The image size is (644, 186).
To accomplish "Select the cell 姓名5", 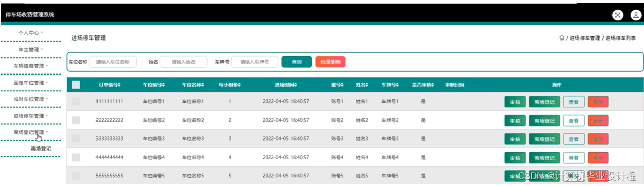I will 362,176.
